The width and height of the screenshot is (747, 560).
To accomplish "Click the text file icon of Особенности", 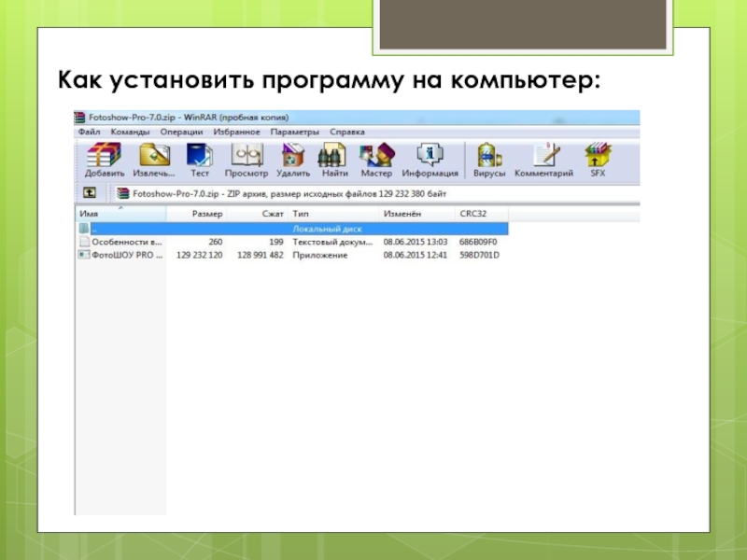I will [84, 242].
